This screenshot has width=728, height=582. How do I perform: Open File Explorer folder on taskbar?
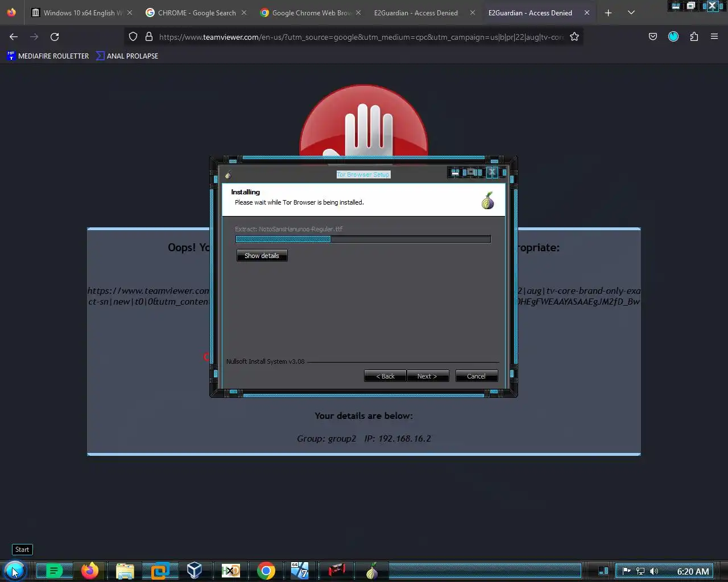tap(125, 571)
